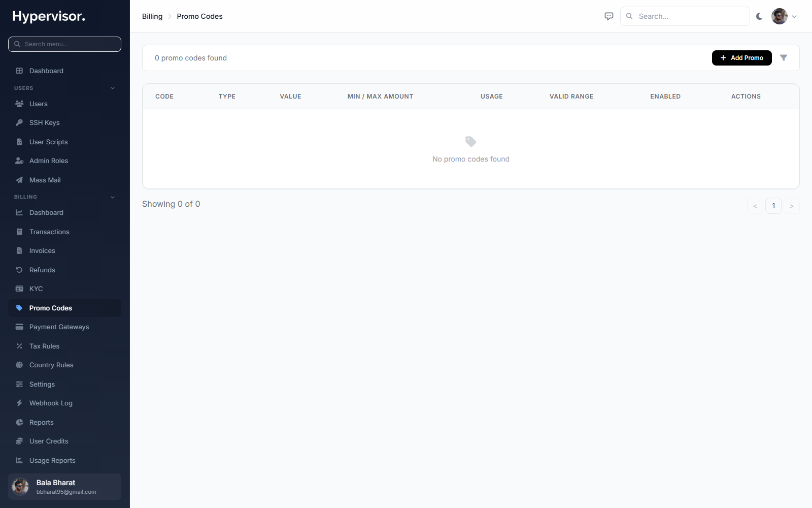Click the Promo Codes breadcrumb
Image resolution: width=812 pixels, height=508 pixels.
199,16
